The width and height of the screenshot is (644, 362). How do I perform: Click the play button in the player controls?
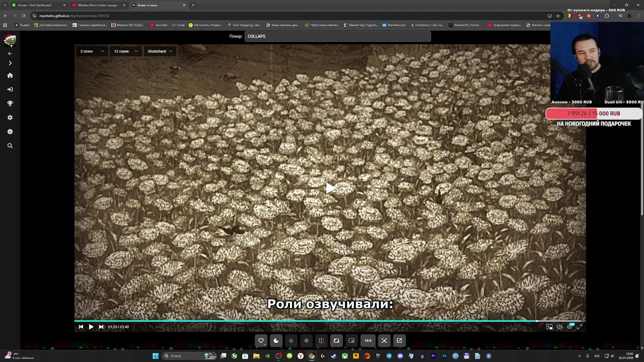[x=91, y=327]
